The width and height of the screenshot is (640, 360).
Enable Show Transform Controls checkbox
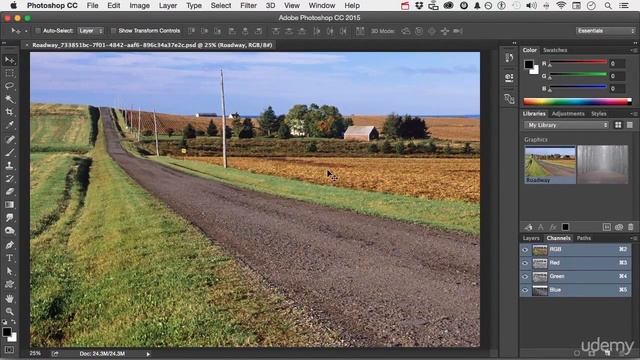point(113,31)
